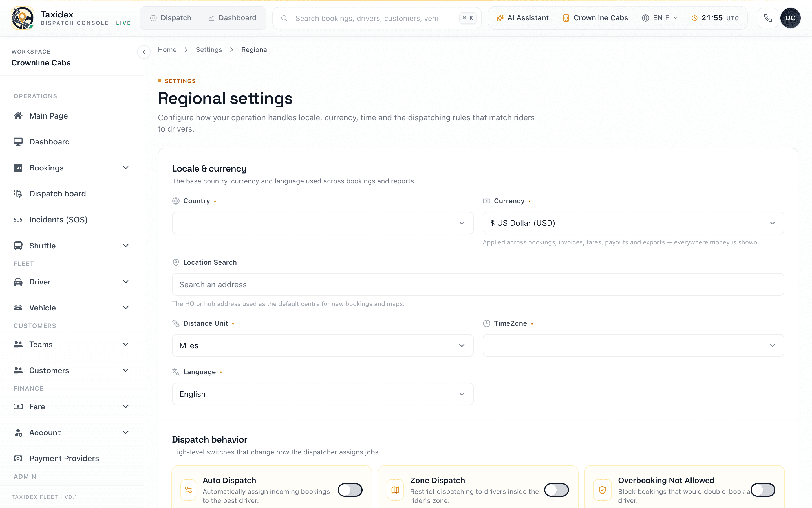Expand the Account menu chevron
The image size is (812, 508).
pos(126,432)
